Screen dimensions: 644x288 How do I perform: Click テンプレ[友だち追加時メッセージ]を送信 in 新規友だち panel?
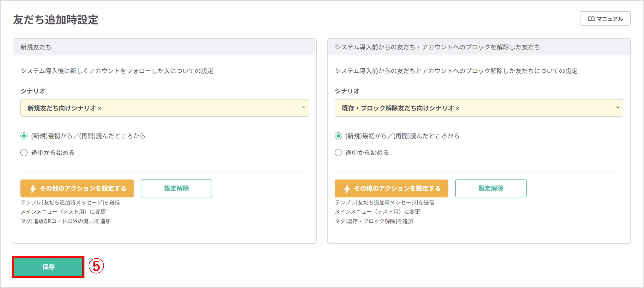tap(70, 202)
